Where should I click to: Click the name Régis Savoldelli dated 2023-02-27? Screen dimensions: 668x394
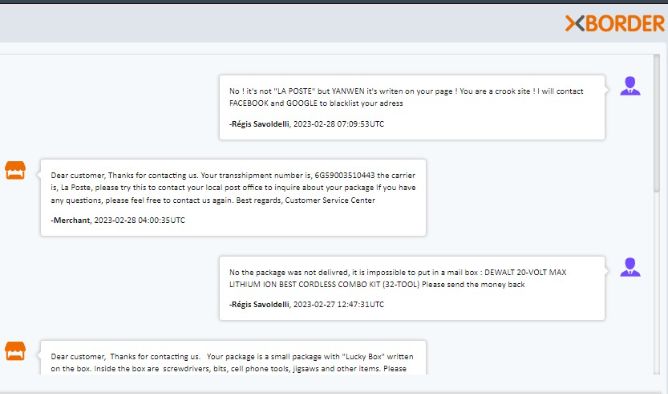pos(260,304)
